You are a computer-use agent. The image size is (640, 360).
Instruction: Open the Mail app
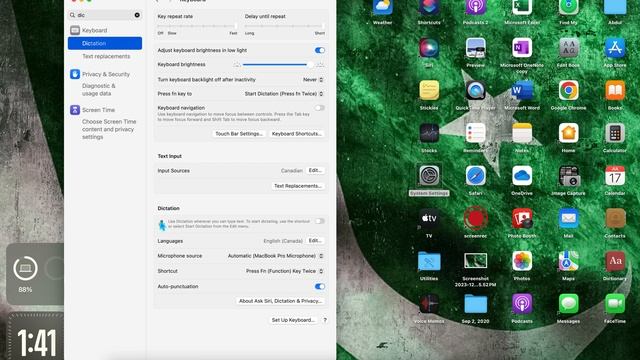tap(568, 218)
